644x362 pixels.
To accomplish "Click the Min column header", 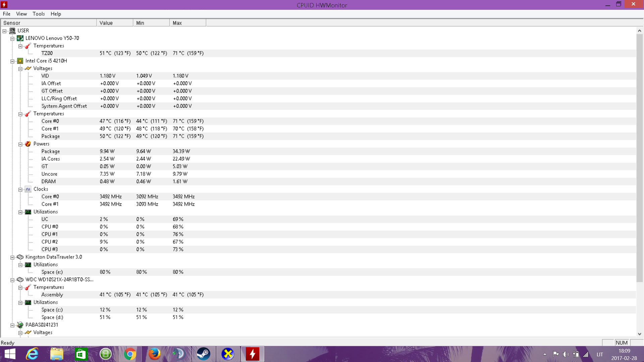I will [151, 23].
